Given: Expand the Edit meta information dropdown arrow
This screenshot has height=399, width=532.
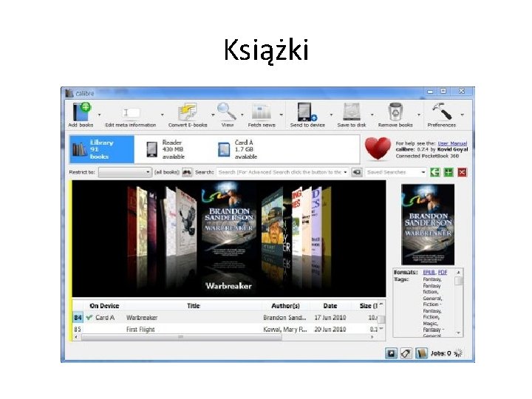Looking at the screenshot, I should tap(162, 115).
